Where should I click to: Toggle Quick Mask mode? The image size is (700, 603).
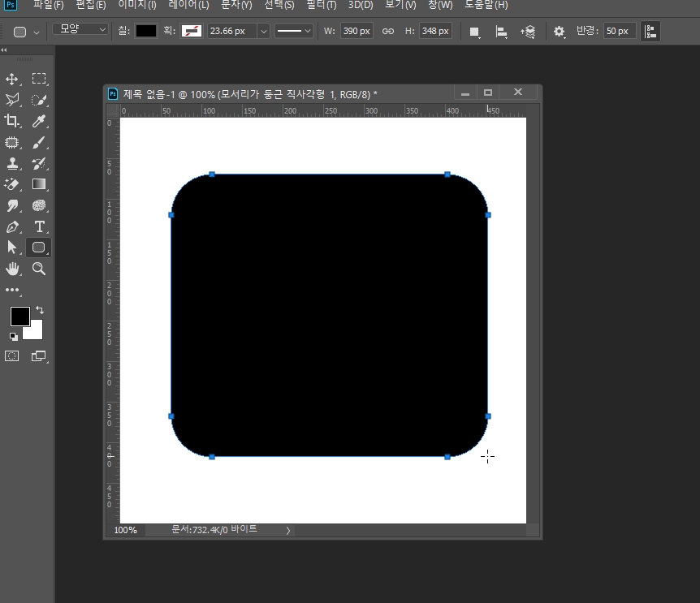coord(12,356)
